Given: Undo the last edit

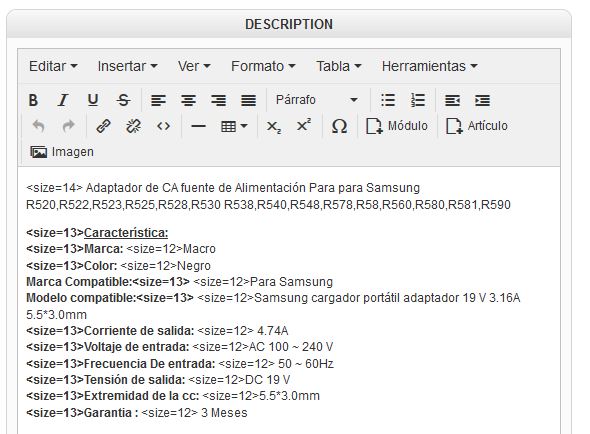Looking at the screenshot, I should 38,126.
